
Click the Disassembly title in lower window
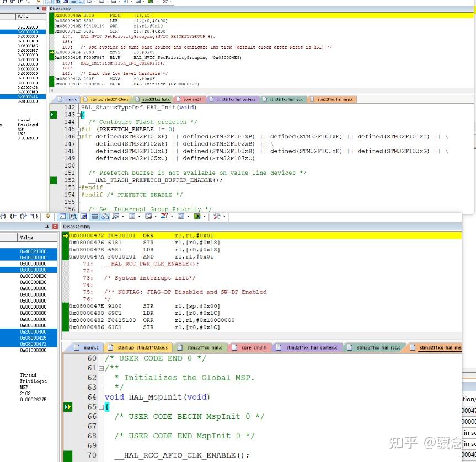pos(77,227)
